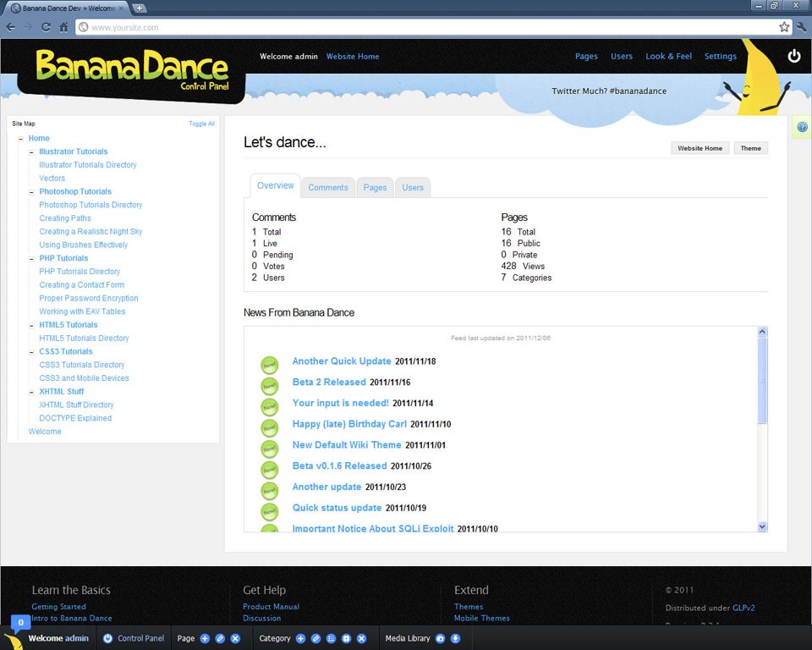Switch to the Comments tab
This screenshot has width=812, height=650.
[x=328, y=187]
